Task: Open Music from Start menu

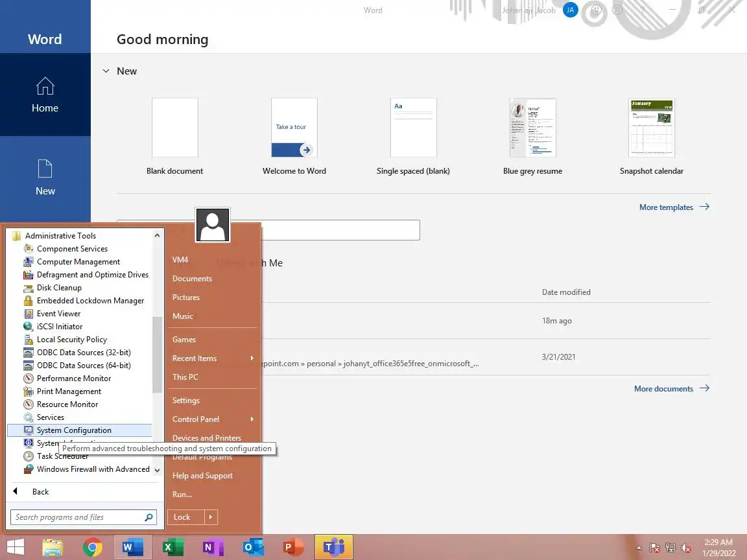Action: point(182,316)
